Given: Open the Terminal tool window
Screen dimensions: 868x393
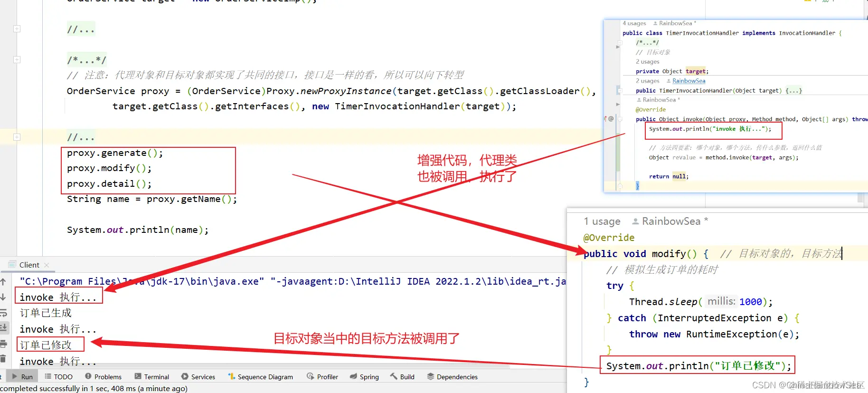Looking at the screenshot, I should (x=151, y=376).
